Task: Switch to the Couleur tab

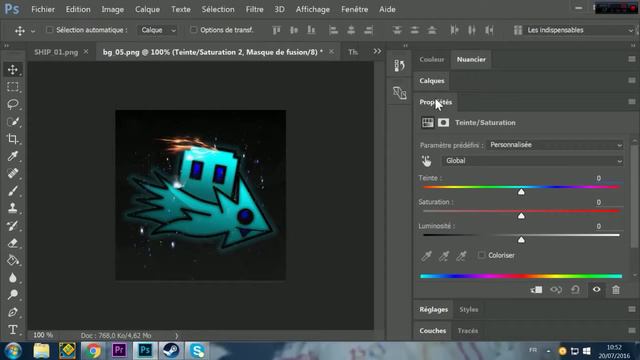Action: 431,60
